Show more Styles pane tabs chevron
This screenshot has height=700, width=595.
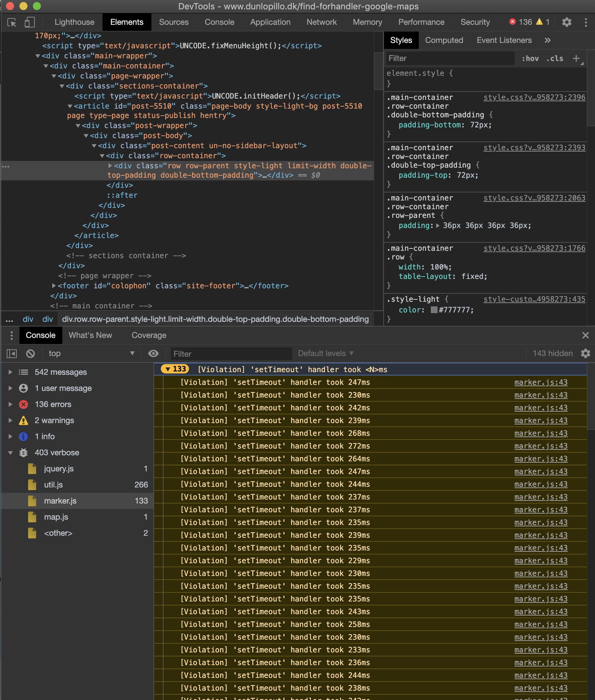[547, 40]
